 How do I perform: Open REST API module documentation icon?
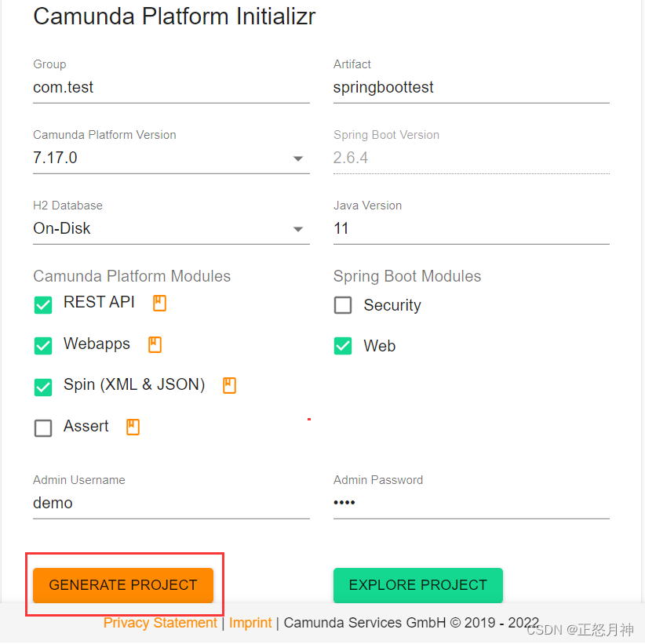159,302
